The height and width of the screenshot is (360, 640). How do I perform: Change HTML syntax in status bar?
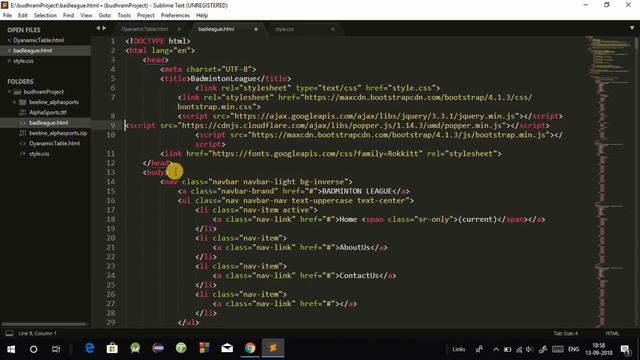pyautogui.click(x=612, y=333)
